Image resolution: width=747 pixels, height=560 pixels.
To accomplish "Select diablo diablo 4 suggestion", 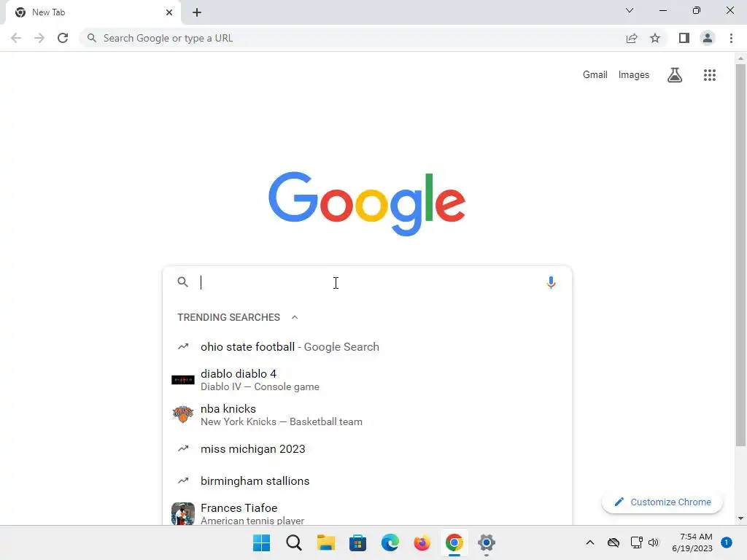I will [367, 379].
